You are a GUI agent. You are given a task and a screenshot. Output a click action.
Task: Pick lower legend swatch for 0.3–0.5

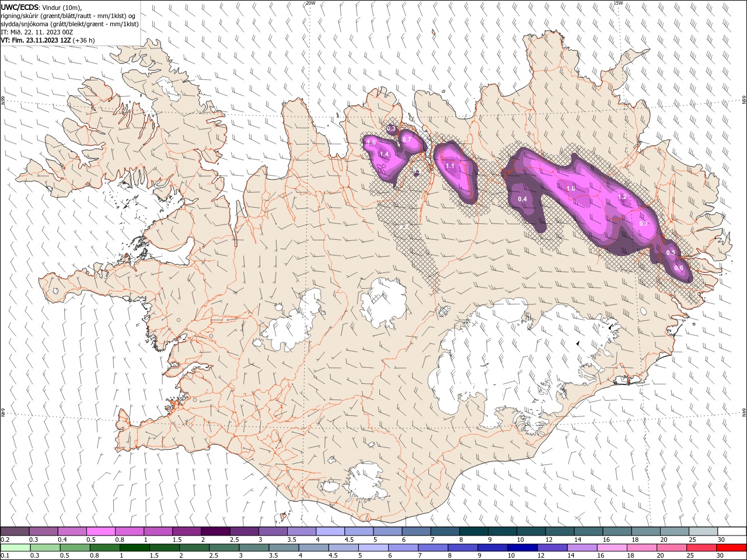(x=45, y=548)
